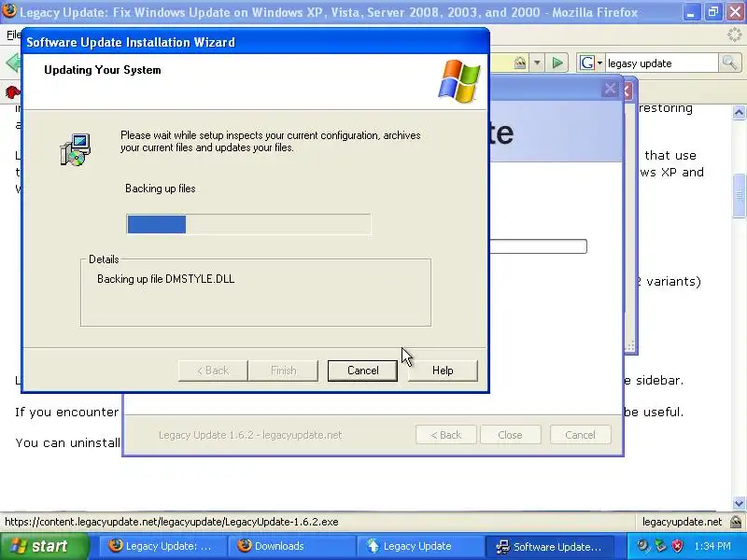Viewport: 747px width, 560px height.
Task: Click the Software Update Installation Wizard title bar
Action: [x=255, y=42]
